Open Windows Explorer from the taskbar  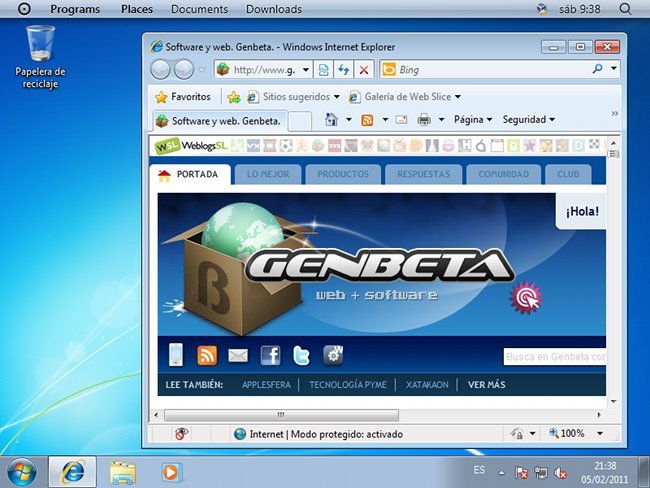pos(123,472)
